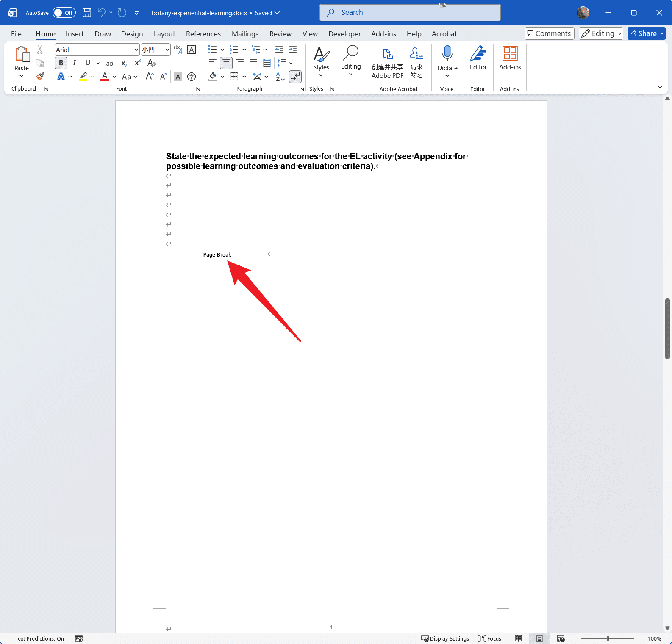Toggle character shading button
Viewport: 672px width, 644px height.
click(x=178, y=77)
